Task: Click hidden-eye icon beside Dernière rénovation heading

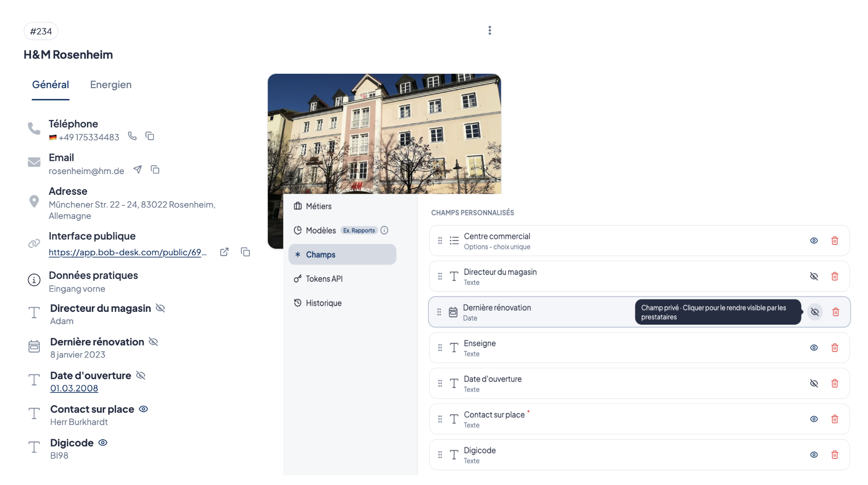Action: click(x=153, y=341)
